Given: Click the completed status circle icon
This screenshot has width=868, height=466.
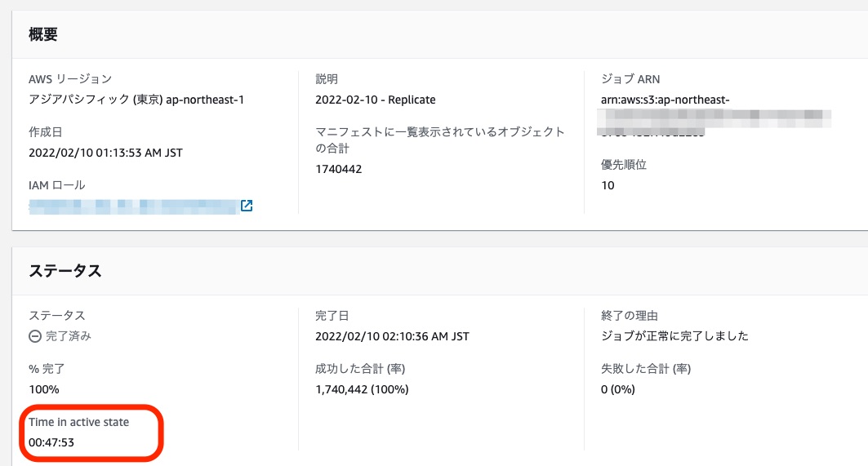Looking at the screenshot, I should [x=35, y=336].
